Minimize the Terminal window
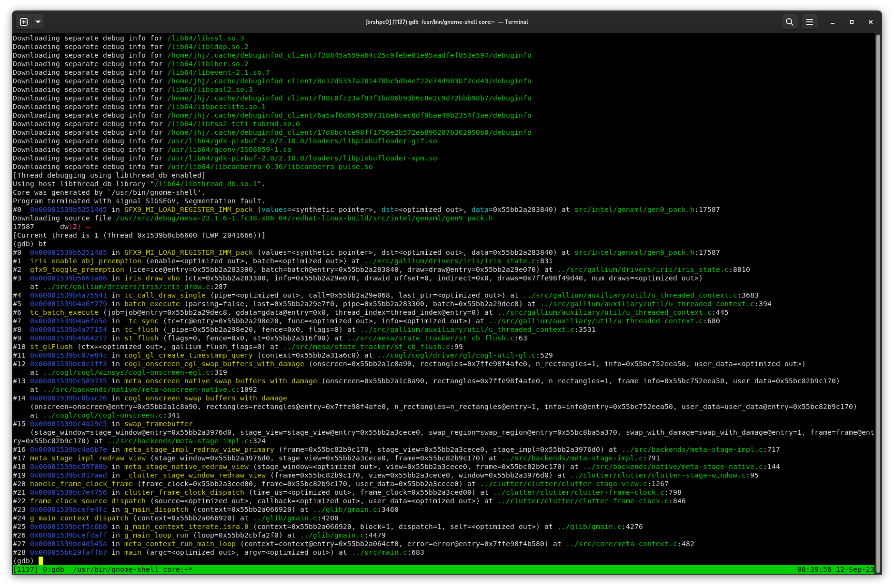The image size is (894, 588). coord(833,22)
